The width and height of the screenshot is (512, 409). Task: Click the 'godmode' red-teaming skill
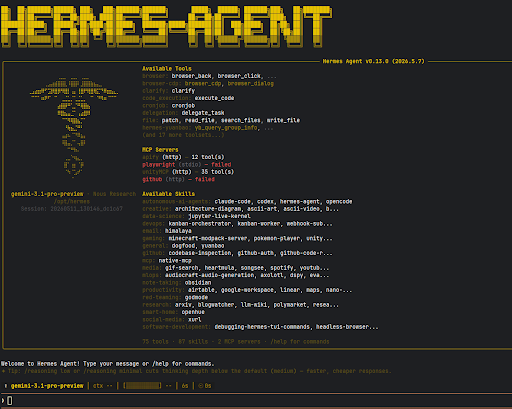196,297
